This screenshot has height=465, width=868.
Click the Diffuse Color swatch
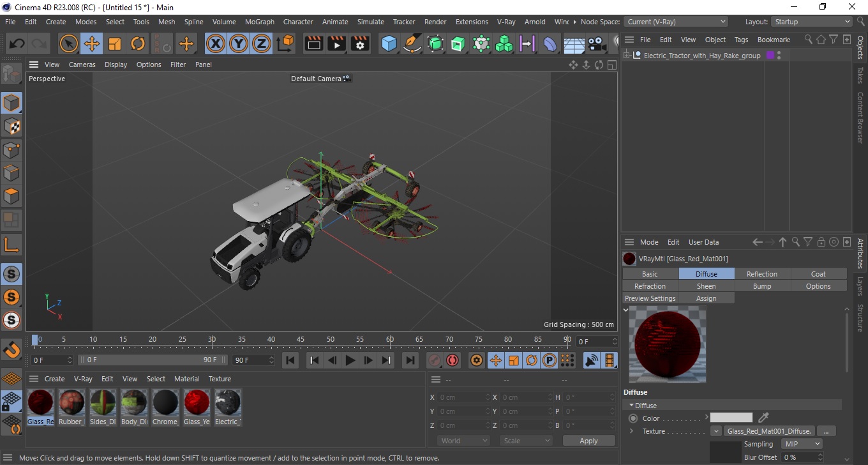coord(731,418)
